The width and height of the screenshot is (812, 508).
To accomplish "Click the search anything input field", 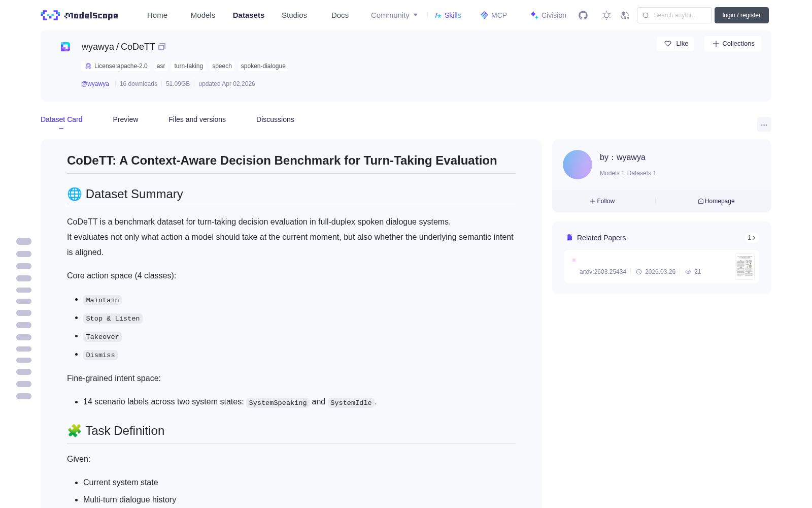I will coord(674,15).
